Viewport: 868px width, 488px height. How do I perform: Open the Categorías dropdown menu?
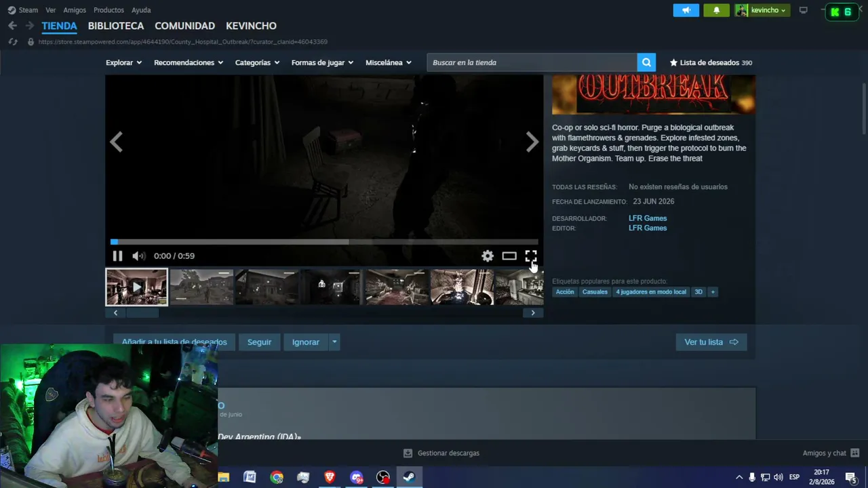[x=257, y=62]
